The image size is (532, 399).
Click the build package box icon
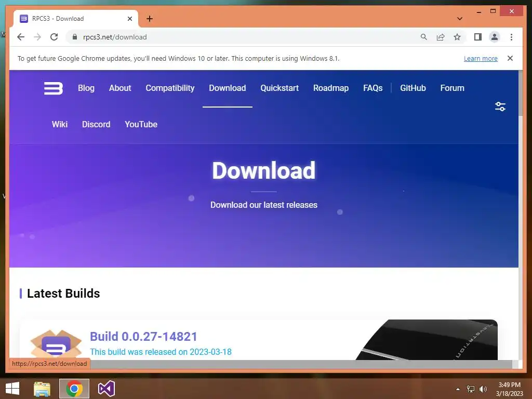(x=56, y=344)
